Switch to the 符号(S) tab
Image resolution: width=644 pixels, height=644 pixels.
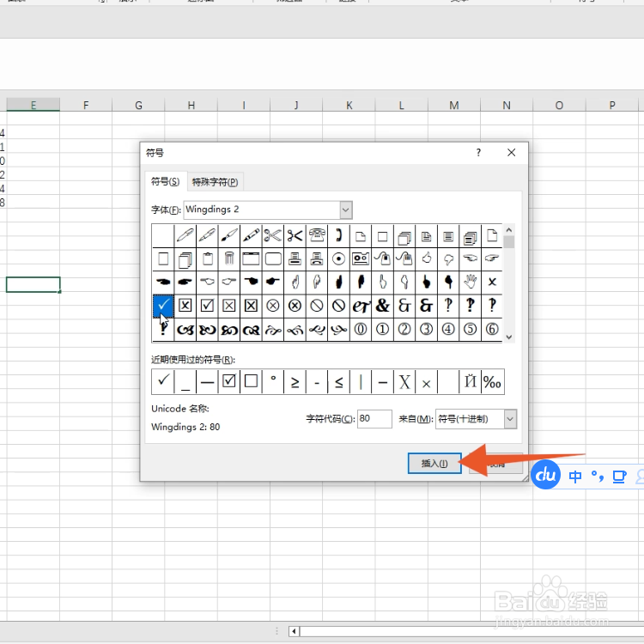tap(166, 181)
